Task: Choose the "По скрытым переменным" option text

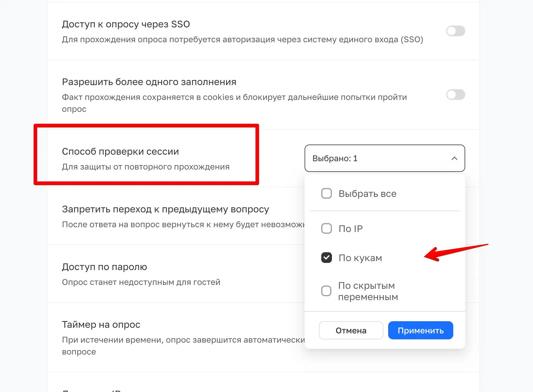Action: [368, 291]
